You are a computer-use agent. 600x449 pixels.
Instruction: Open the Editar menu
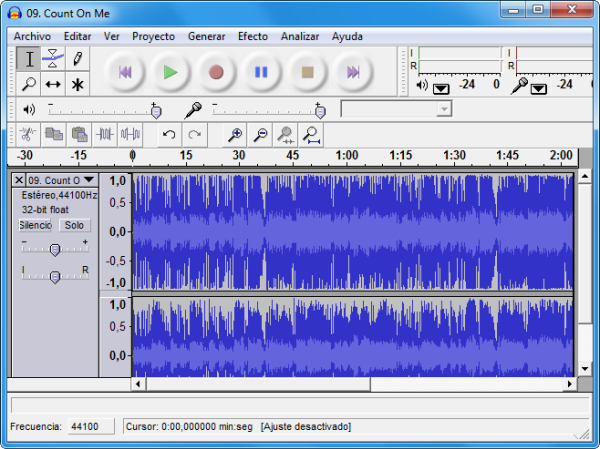tap(77, 36)
